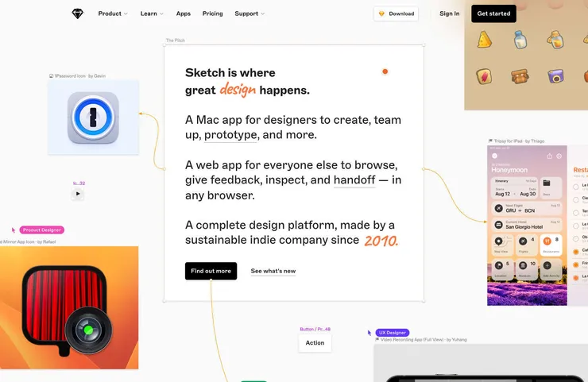Open the Restaurants tile showing 8
588x382 pixels.
[x=551, y=245]
